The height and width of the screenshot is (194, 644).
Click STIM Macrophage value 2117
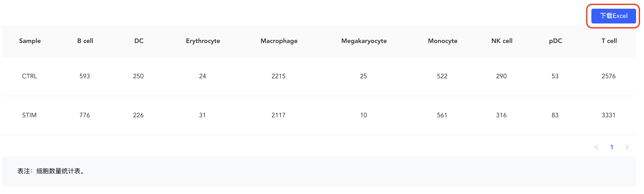[x=279, y=115]
